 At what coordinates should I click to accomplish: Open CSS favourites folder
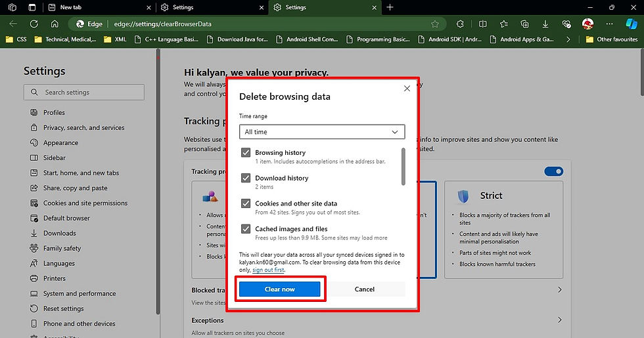pyautogui.click(x=16, y=39)
